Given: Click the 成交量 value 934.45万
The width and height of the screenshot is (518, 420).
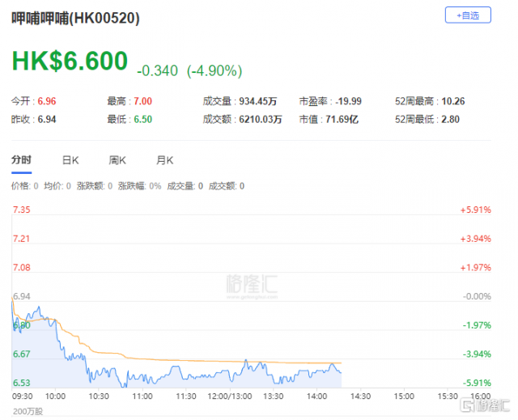Looking at the screenshot, I should (258, 101).
